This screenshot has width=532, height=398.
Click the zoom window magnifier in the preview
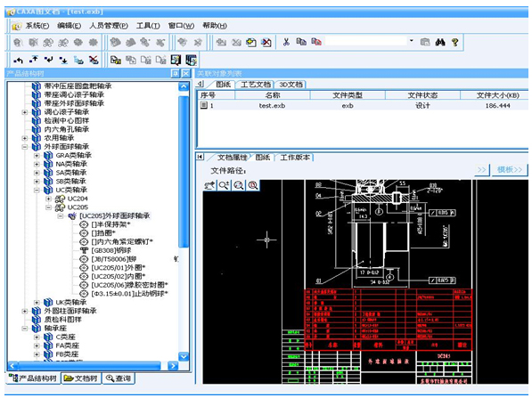point(239,185)
